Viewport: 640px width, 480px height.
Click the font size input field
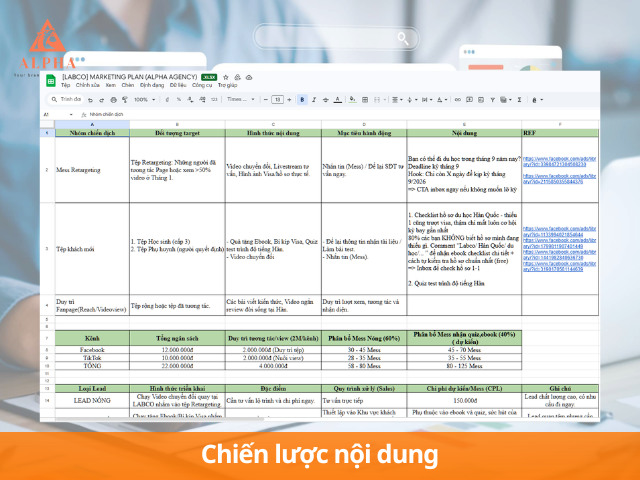click(x=278, y=100)
